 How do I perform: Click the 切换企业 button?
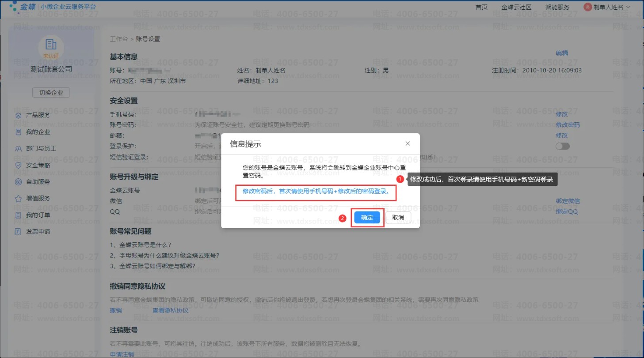point(51,93)
